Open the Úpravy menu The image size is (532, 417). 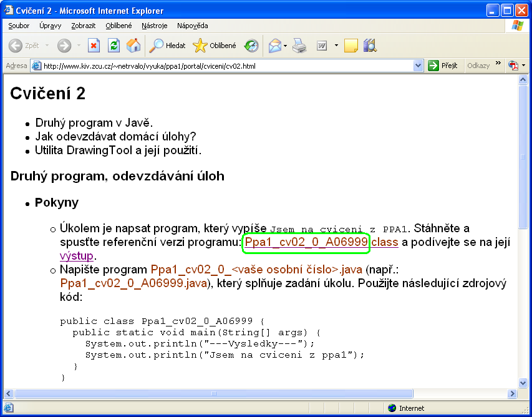click(x=51, y=26)
